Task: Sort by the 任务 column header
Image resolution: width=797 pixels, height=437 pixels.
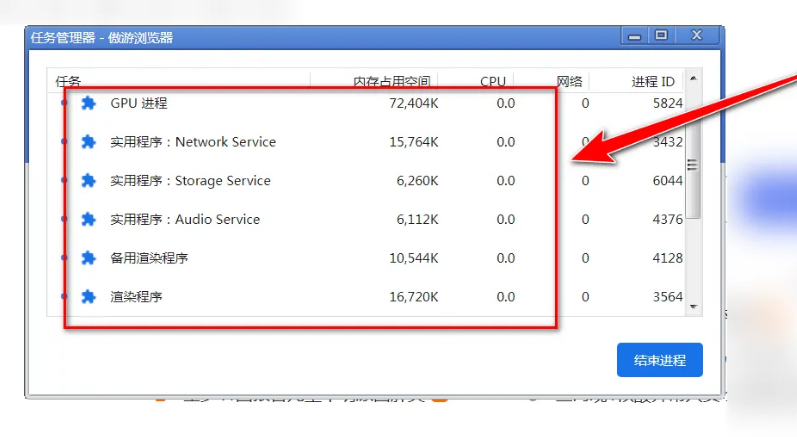Action: 68,81
